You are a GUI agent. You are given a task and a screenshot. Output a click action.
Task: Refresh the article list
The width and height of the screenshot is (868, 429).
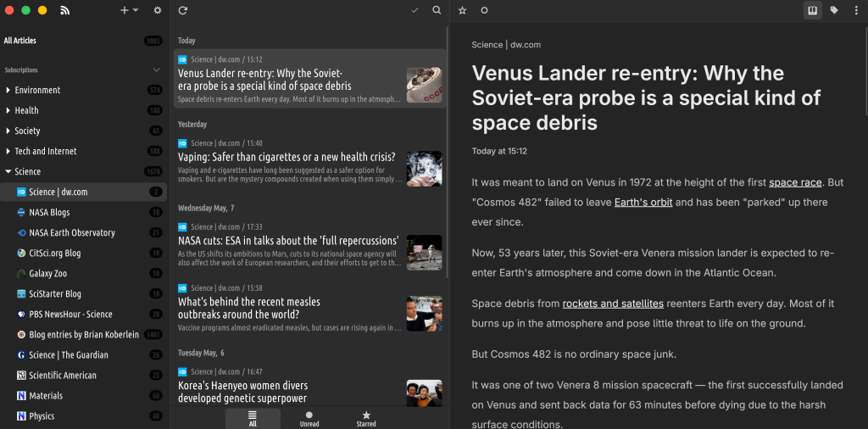183,10
